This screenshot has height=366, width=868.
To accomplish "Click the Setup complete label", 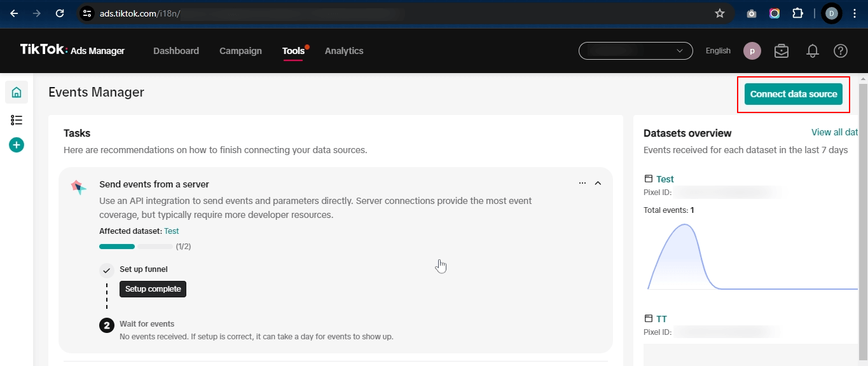I will coord(153,289).
